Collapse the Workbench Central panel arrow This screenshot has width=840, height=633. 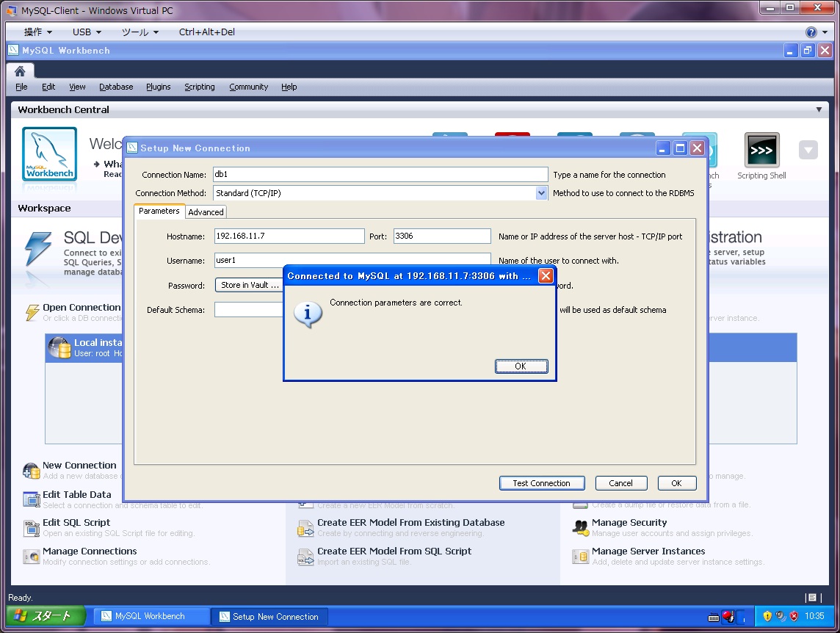[x=819, y=109]
